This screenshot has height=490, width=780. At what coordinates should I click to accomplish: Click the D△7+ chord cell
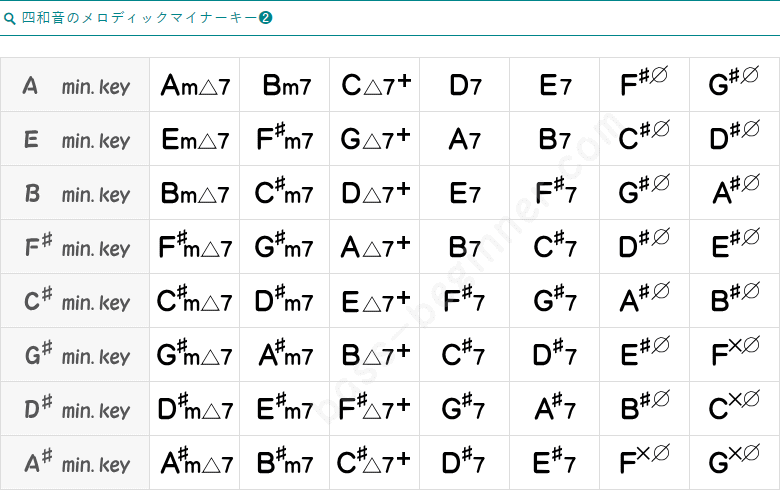375,193
